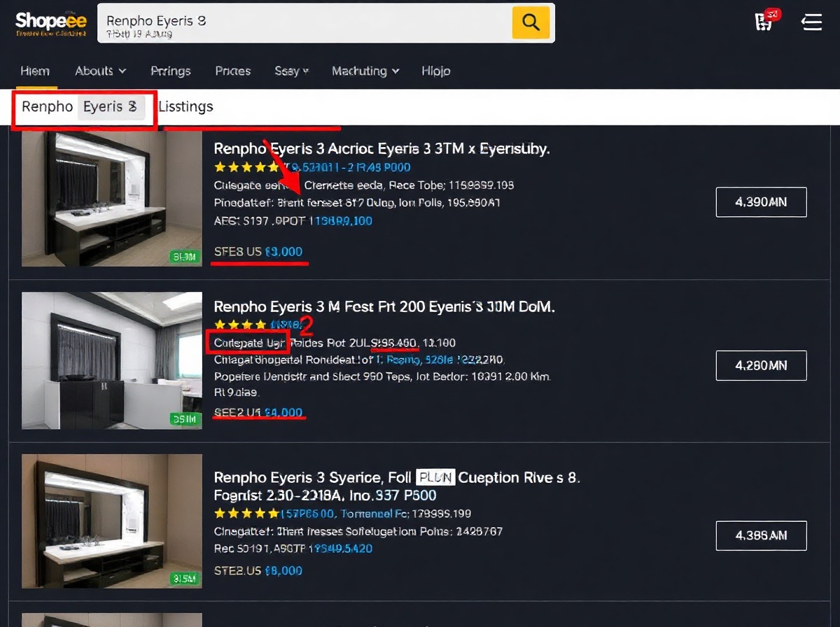Open the Hiem nav tab
This screenshot has height=627, width=840.
pos(35,71)
